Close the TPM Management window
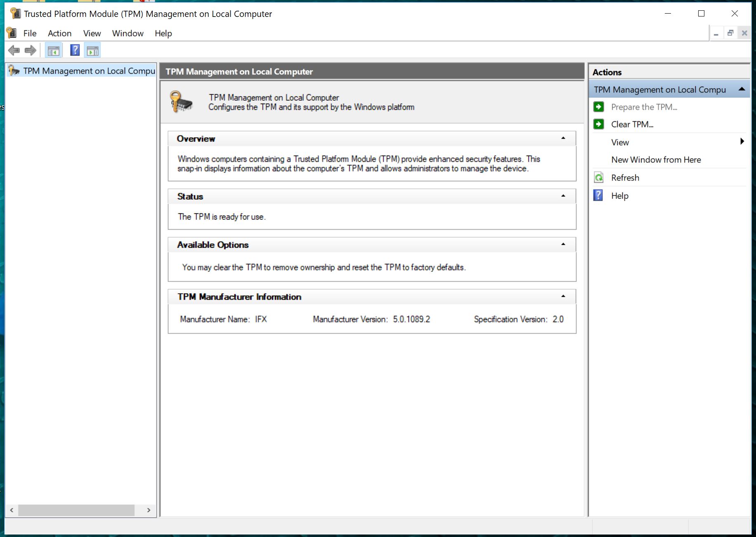Screen dimensions: 756x537 tap(735, 14)
